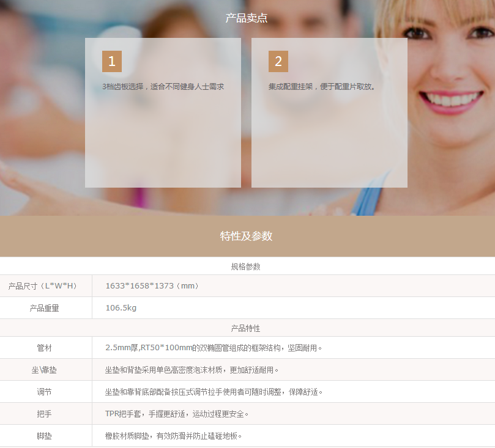Image resolution: width=495 pixels, height=448 pixels.
Task: Select the 坐\靠垫 row label
Action: click(x=45, y=370)
